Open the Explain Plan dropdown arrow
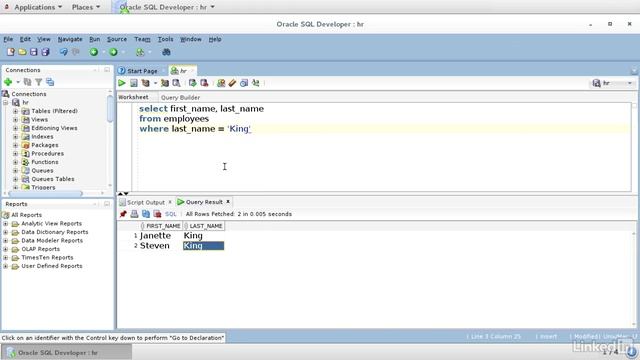The width and height of the screenshot is (640, 360). click(155, 83)
